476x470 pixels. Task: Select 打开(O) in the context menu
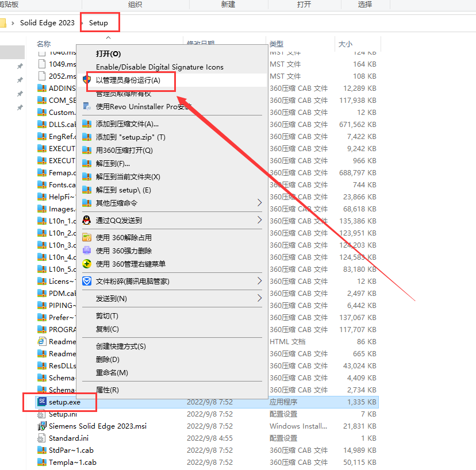pos(108,53)
